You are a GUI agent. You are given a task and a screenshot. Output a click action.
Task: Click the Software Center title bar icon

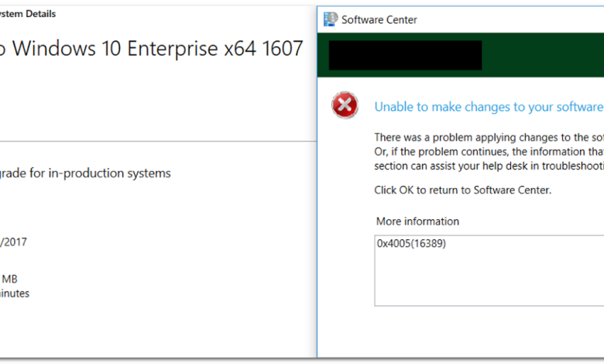[331, 19]
